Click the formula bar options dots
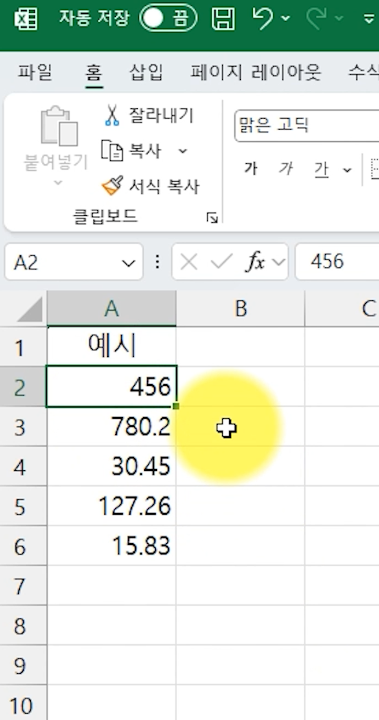The height and width of the screenshot is (720, 379). tap(158, 262)
